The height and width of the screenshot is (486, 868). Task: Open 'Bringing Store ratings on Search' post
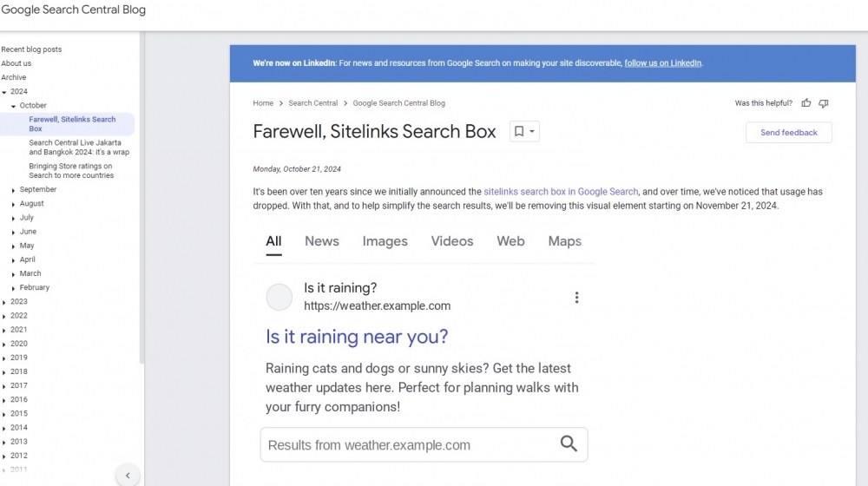(x=71, y=171)
